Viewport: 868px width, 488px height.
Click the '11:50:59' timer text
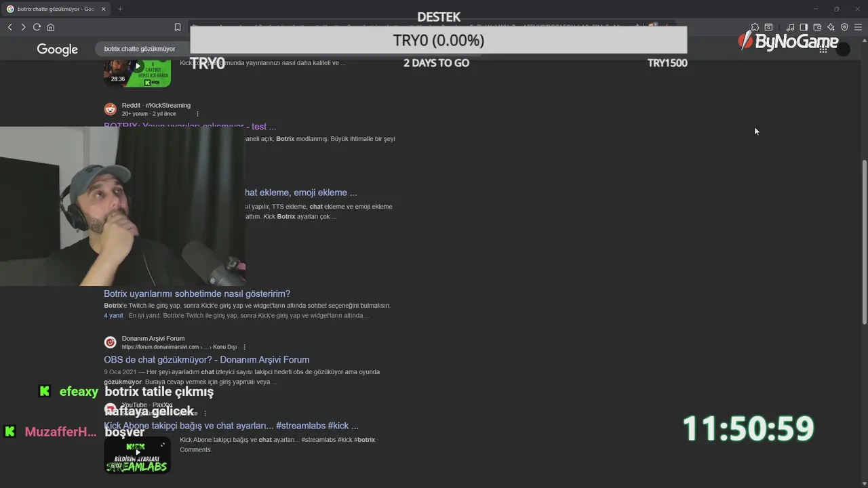pos(747,429)
